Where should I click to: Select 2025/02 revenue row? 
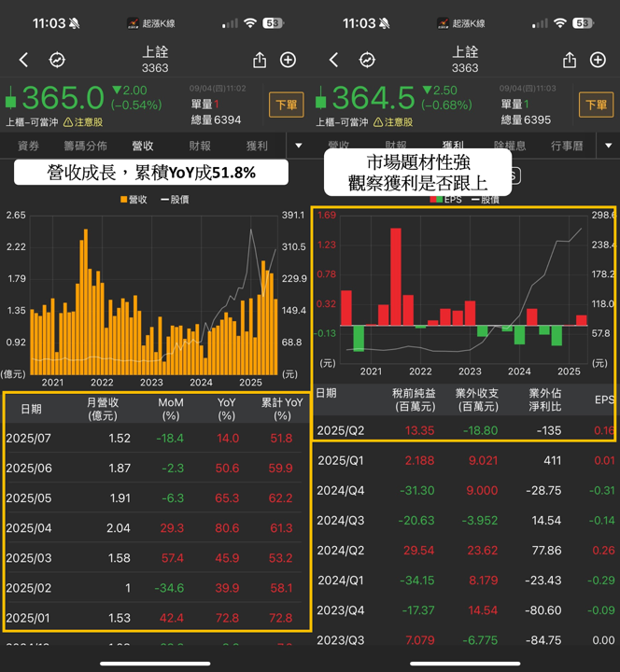coord(155,588)
